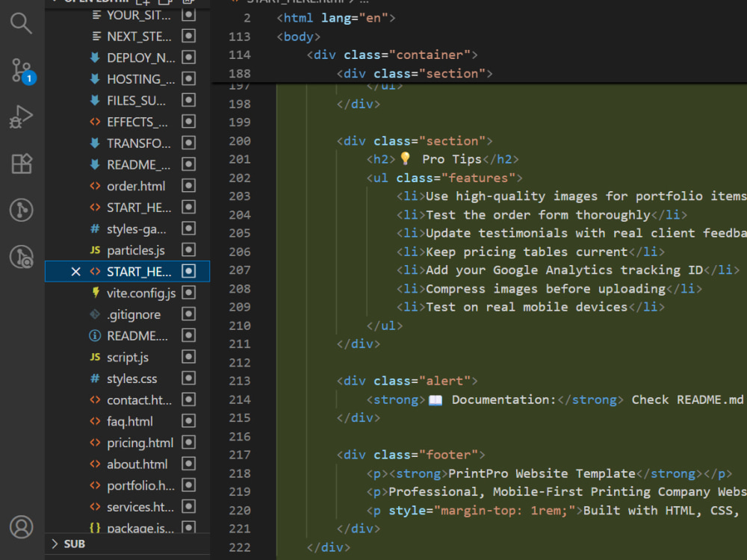
Task: Click "PrintPro Website Template" text
Action: (542, 473)
